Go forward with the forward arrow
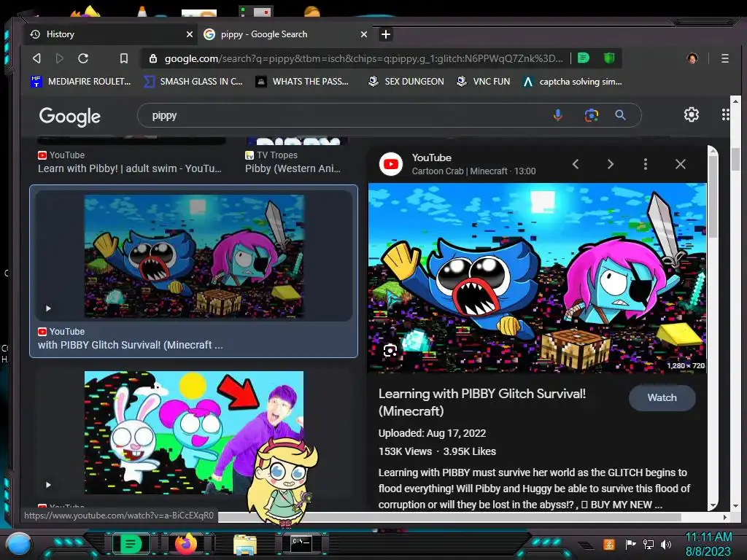 coord(60,58)
